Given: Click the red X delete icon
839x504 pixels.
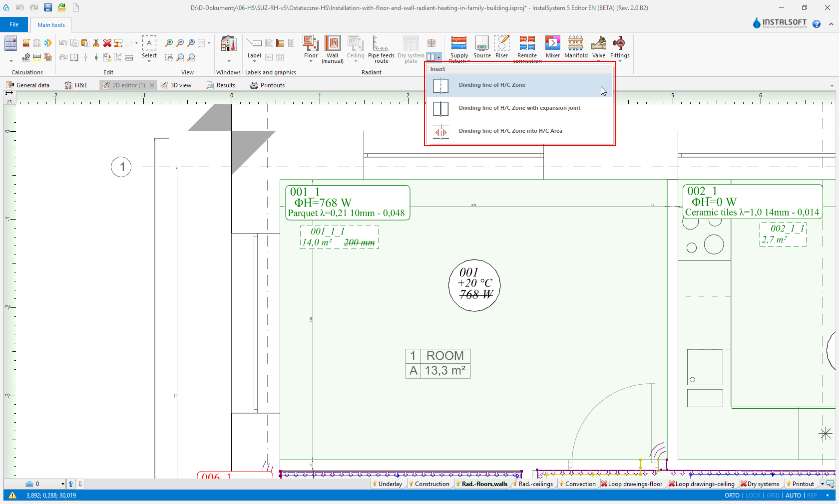Looking at the screenshot, I should [107, 43].
